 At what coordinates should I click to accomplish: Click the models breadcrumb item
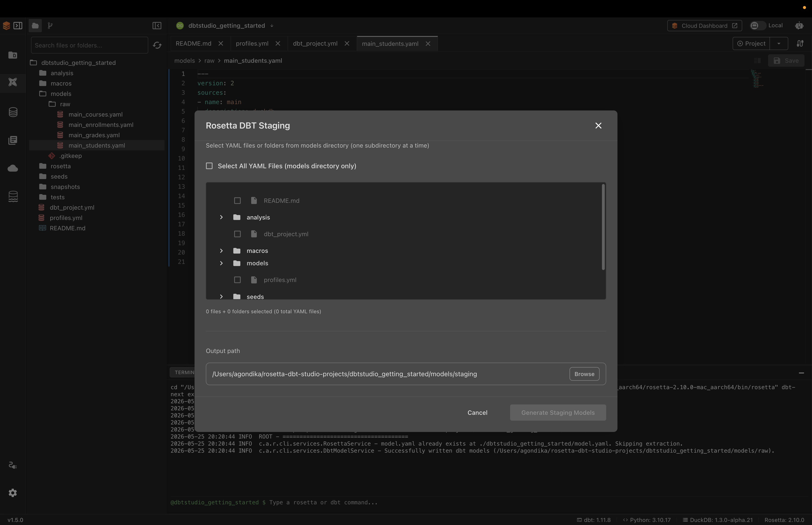coord(184,61)
